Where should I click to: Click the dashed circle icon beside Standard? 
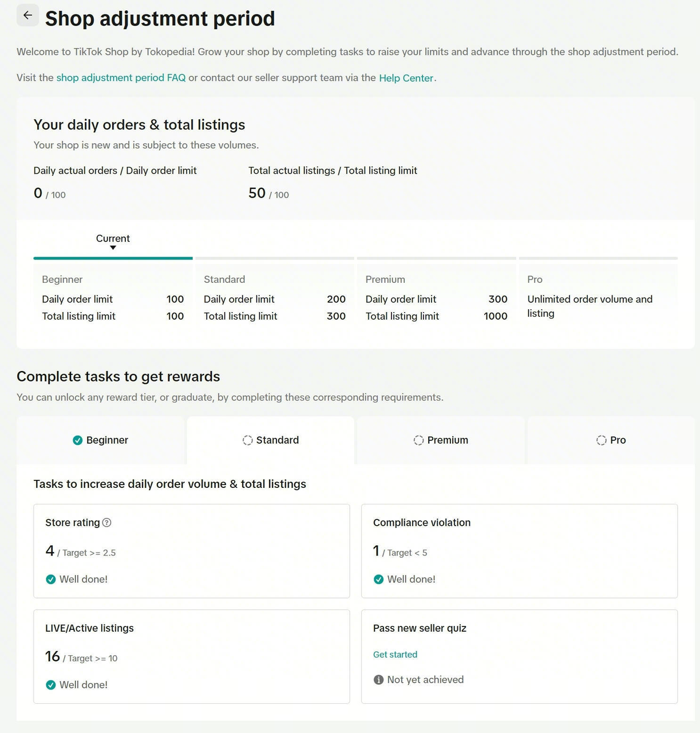pos(247,440)
